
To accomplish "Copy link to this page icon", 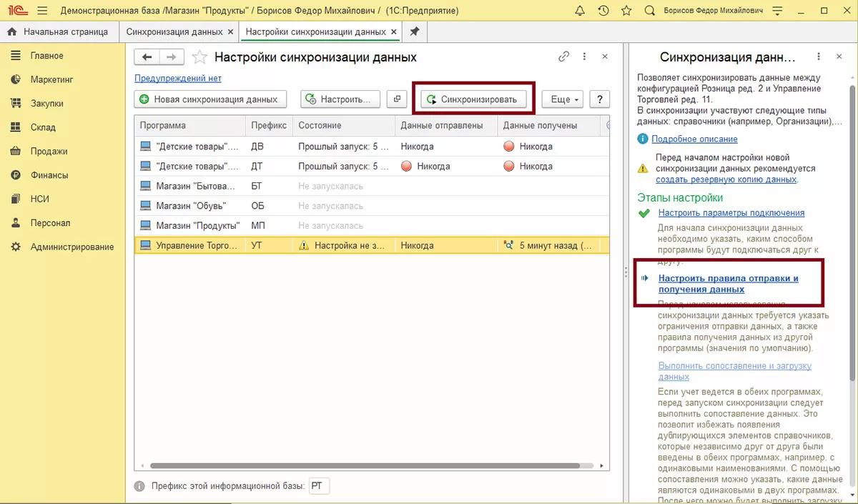I will coord(564,56).
